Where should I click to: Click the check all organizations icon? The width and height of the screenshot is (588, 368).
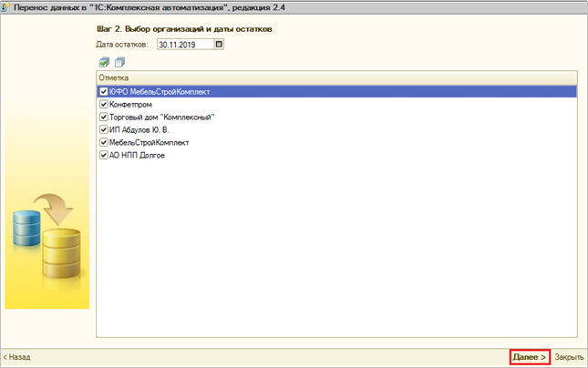[104, 63]
